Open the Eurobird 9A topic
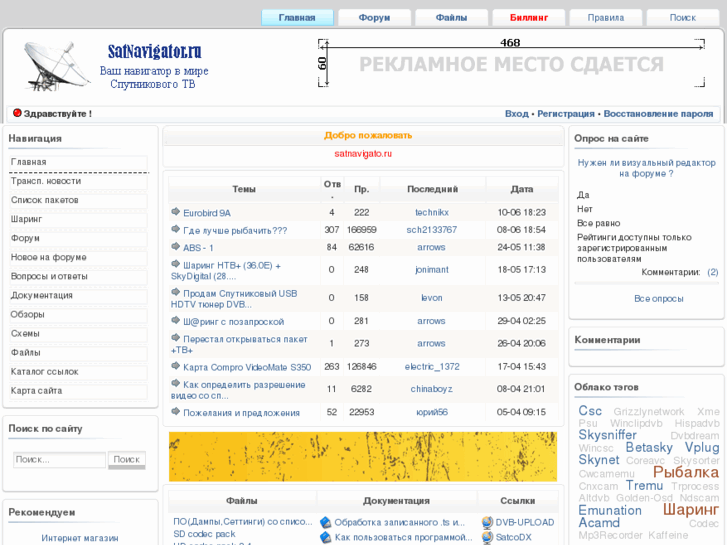Viewport: 727px width, 545px height. 207,213
